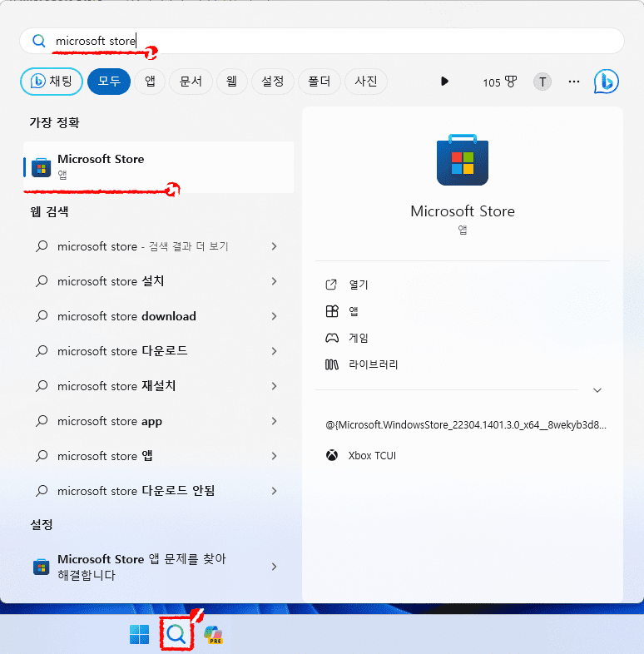The width and height of the screenshot is (644, 654).
Task: Open Bing chat icon at top right
Action: click(x=606, y=82)
